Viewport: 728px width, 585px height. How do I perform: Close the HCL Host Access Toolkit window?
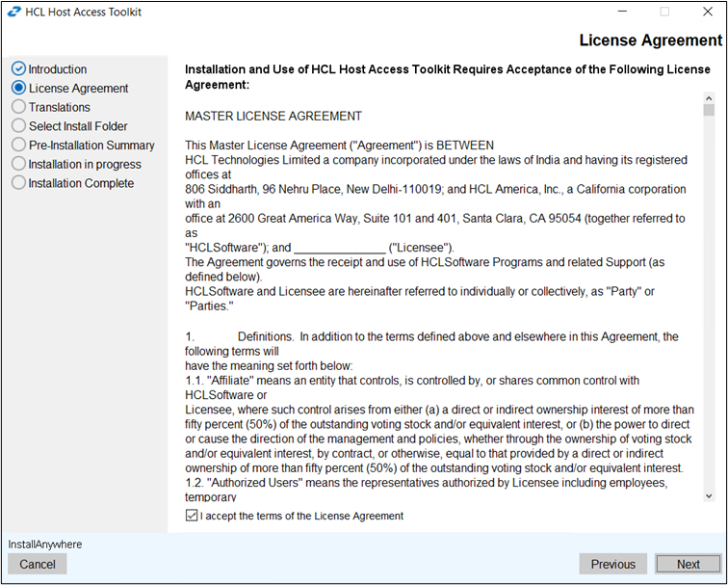click(x=708, y=12)
